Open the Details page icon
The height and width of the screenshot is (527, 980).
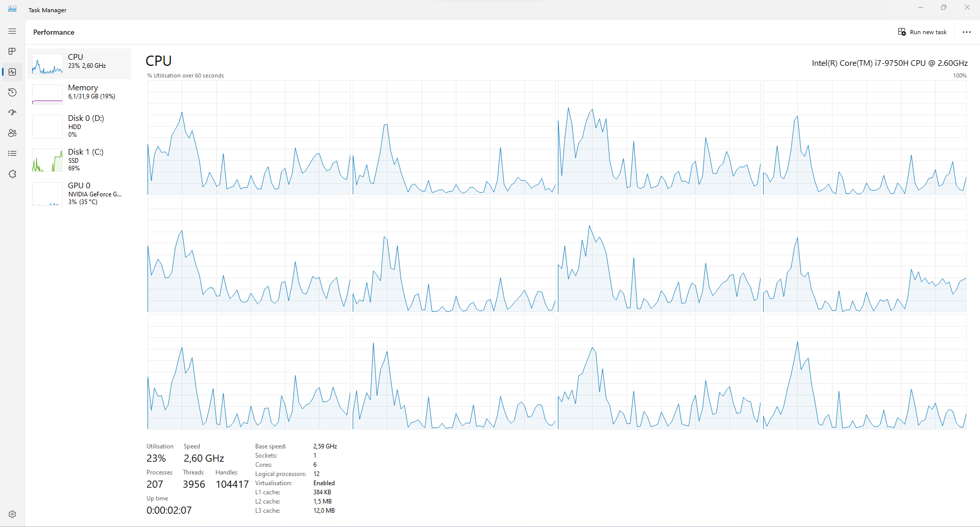click(12, 154)
